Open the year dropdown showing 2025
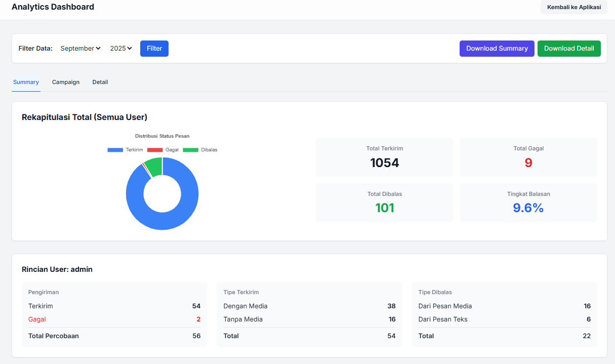The height and width of the screenshot is (364, 615). (x=120, y=48)
